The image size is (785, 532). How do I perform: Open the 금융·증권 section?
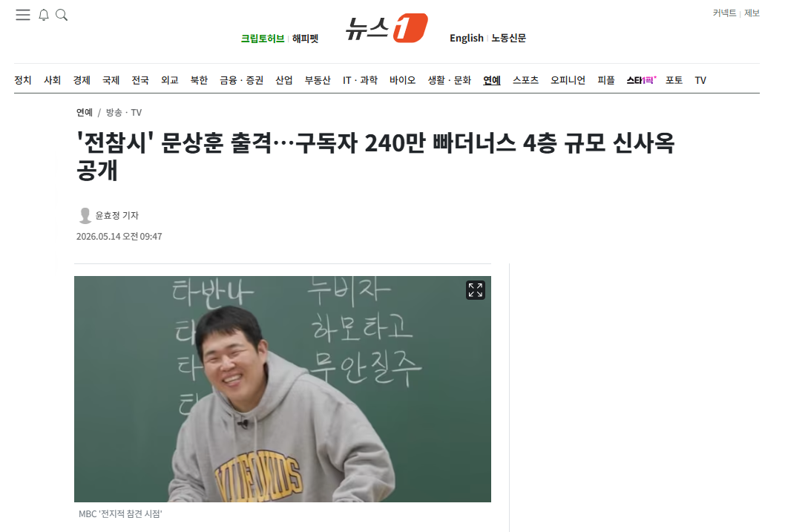pyautogui.click(x=241, y=80)
